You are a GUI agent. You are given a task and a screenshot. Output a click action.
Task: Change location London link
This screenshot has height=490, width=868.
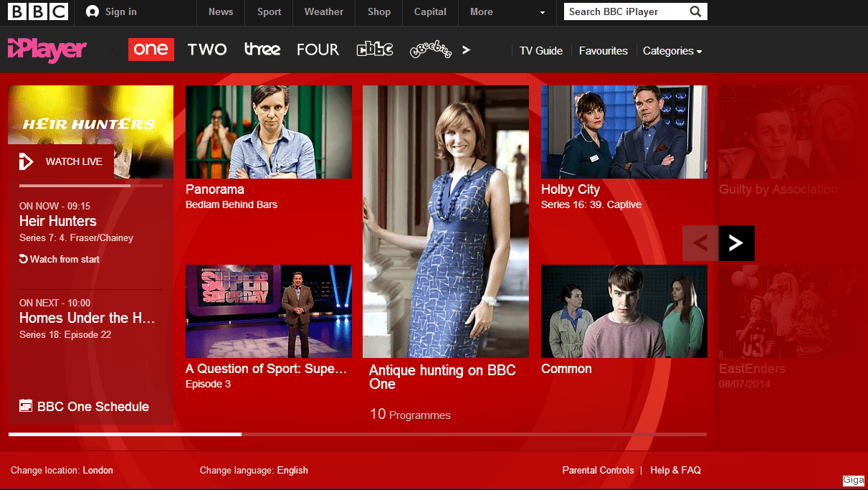click(x=98, y=471)
